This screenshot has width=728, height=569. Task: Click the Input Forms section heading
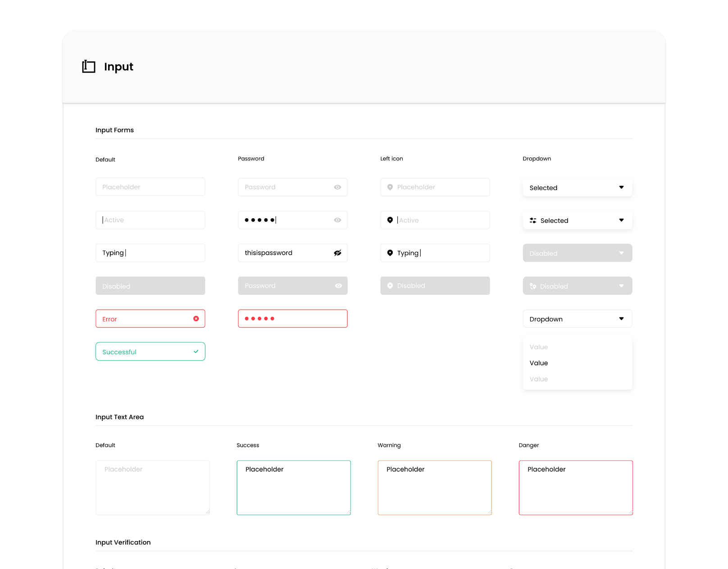114,130
